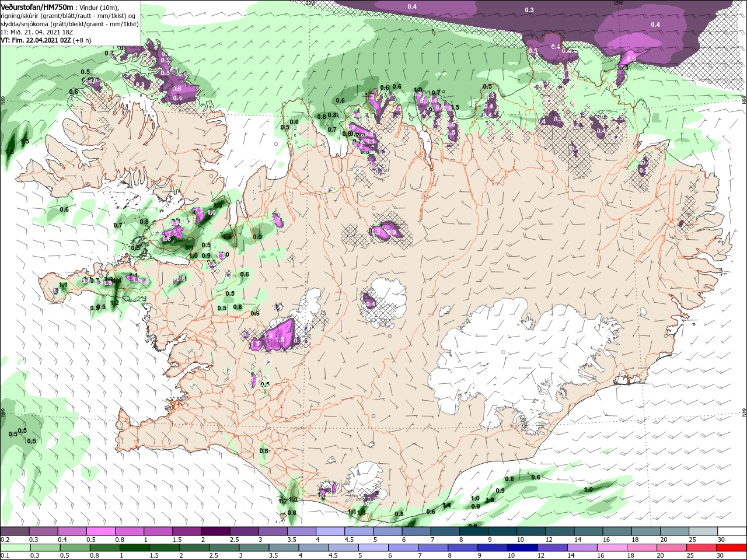This screenshot has height=560, width=747.
Task: Pick the crimson rain-scale swatch labeled 25
Action: point(701,548)
